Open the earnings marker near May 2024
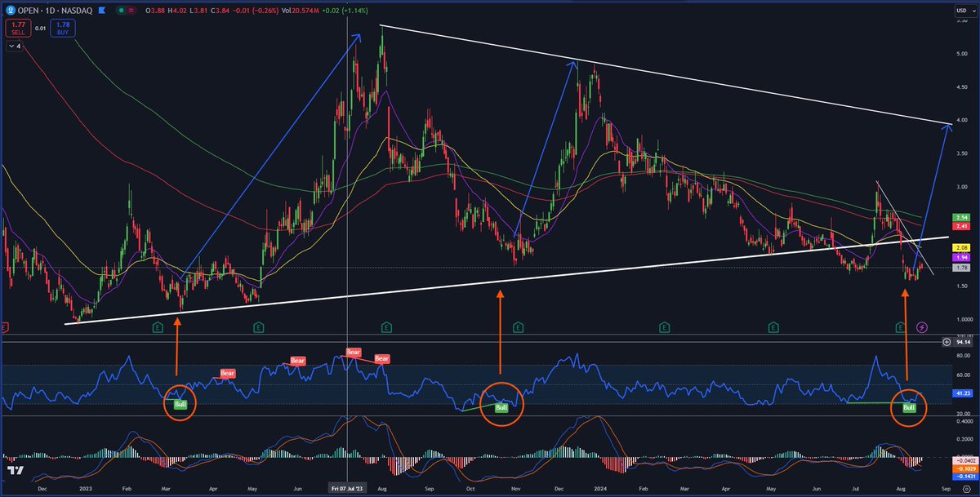 point(773,327)
